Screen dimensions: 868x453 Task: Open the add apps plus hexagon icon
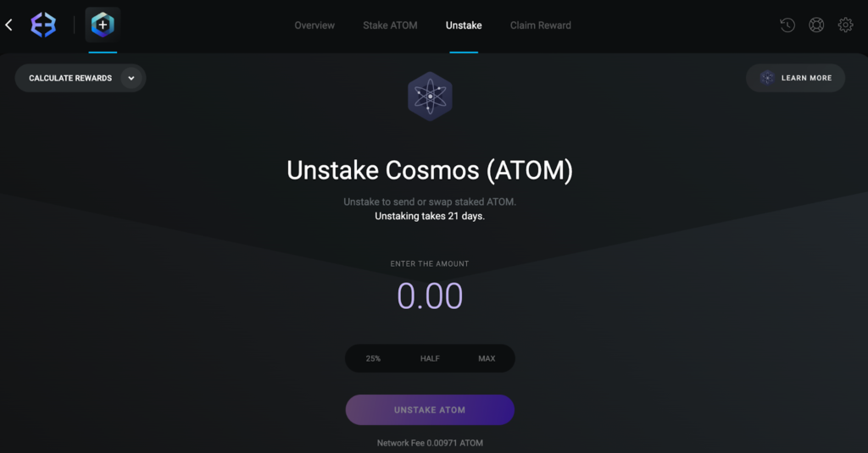103,25
